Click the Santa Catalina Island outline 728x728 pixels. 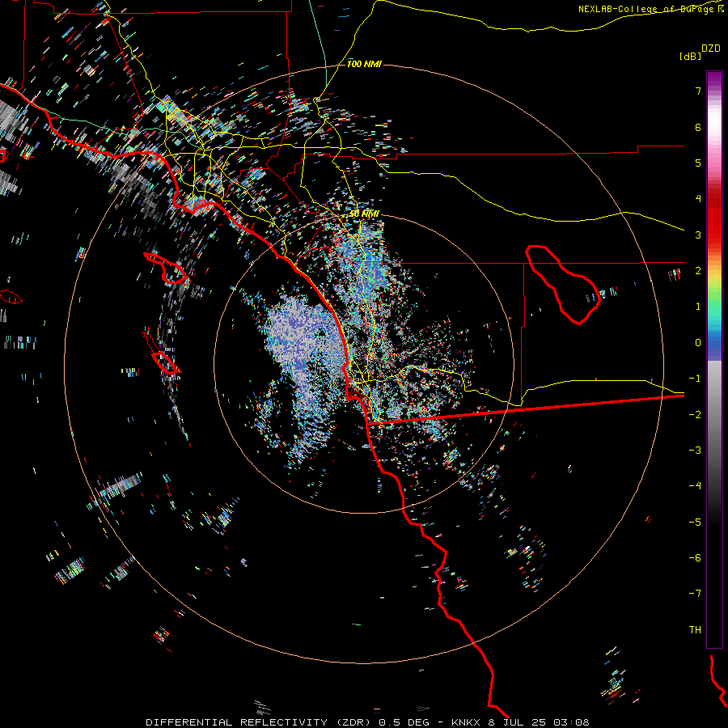click(x=166, y=268)
